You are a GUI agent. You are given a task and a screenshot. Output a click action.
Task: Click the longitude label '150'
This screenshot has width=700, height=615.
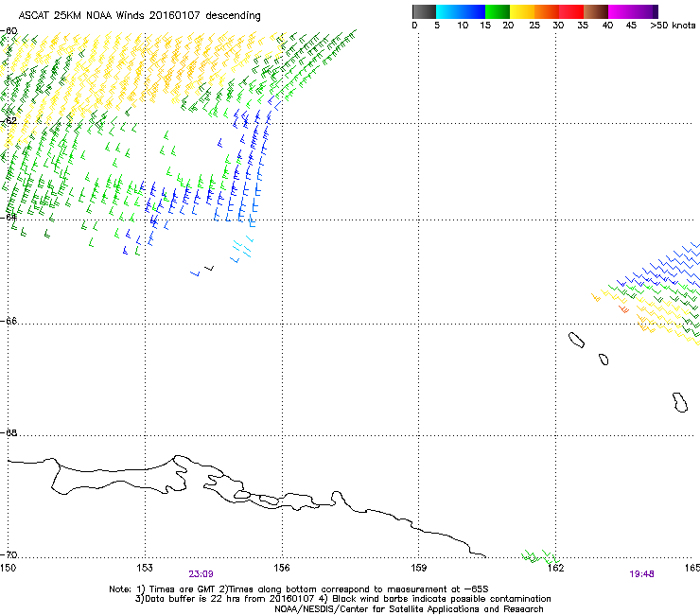pos(8,568)
